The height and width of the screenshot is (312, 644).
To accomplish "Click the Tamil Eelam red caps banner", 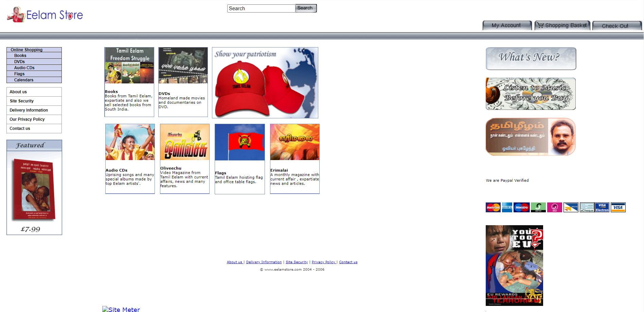I will (265, 83).
